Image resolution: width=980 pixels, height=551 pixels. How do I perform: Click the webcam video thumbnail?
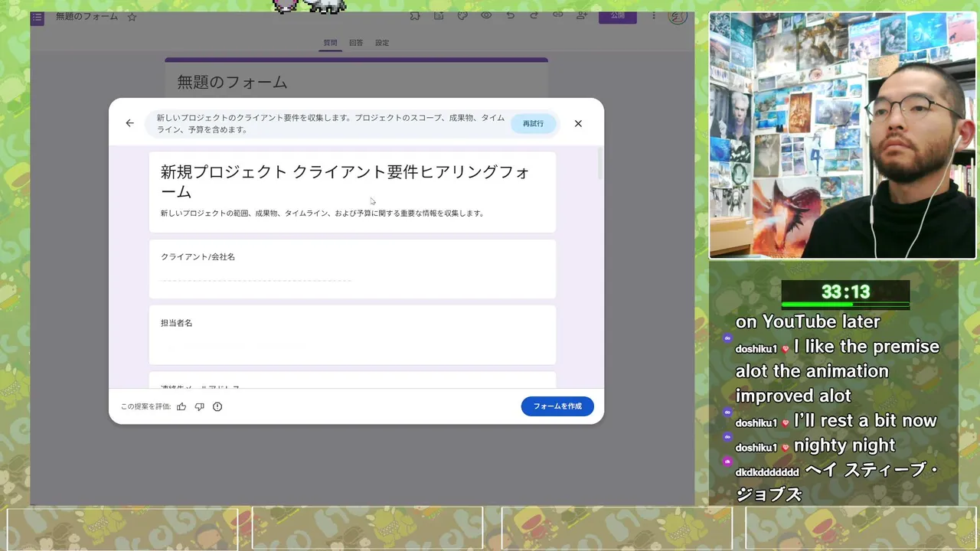842,135
